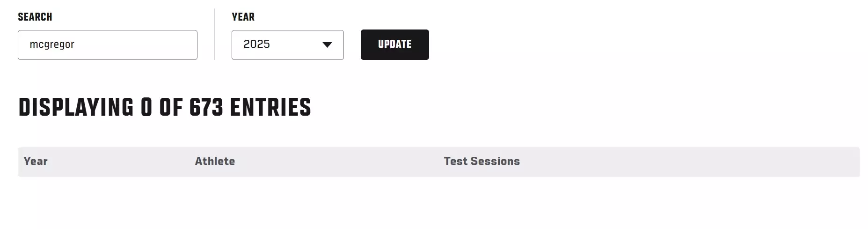Click the mcgregor text in the search box
This screenshot has height=229, width=868.
pos(52,45)
